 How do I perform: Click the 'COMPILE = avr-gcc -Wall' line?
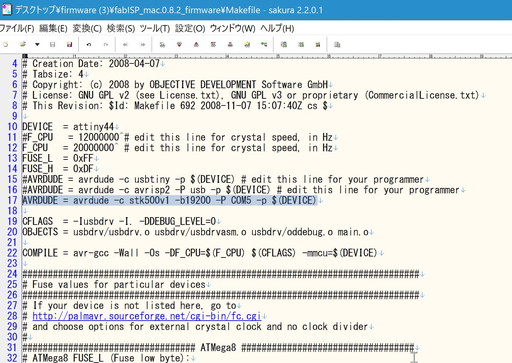tap(200, 253)
